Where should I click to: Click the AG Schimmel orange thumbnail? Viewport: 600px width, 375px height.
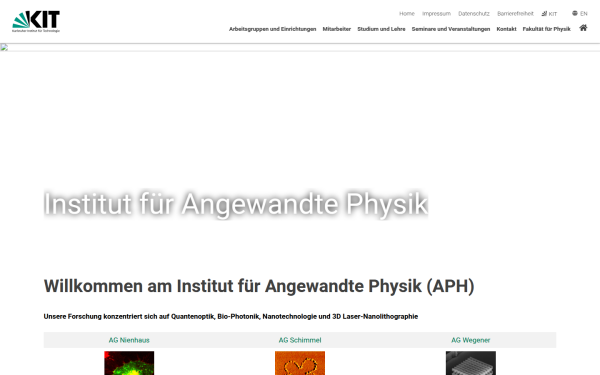click(x=300, y=363)
